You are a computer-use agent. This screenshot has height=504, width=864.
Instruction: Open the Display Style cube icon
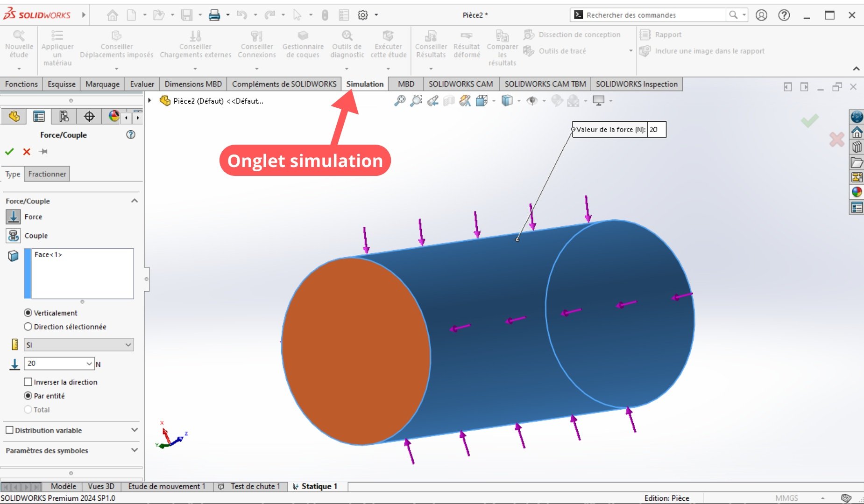[507, 101]
